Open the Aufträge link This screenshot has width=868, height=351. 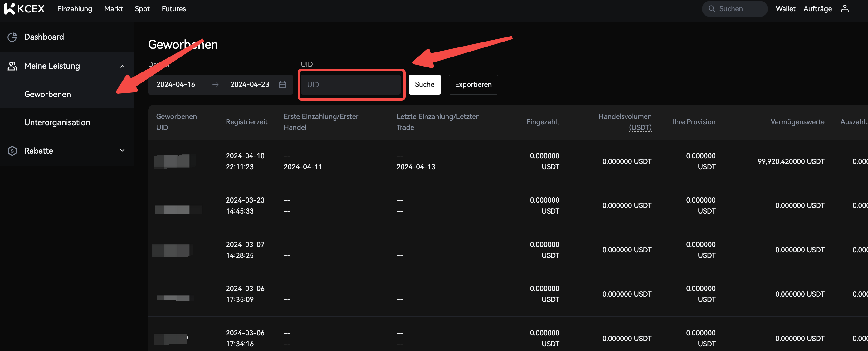click(x=817, y=9)
